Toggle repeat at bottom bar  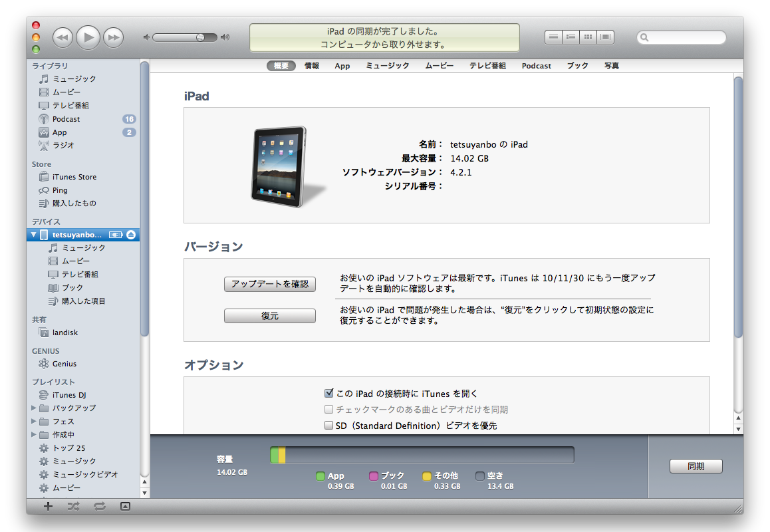coord(100,507)
